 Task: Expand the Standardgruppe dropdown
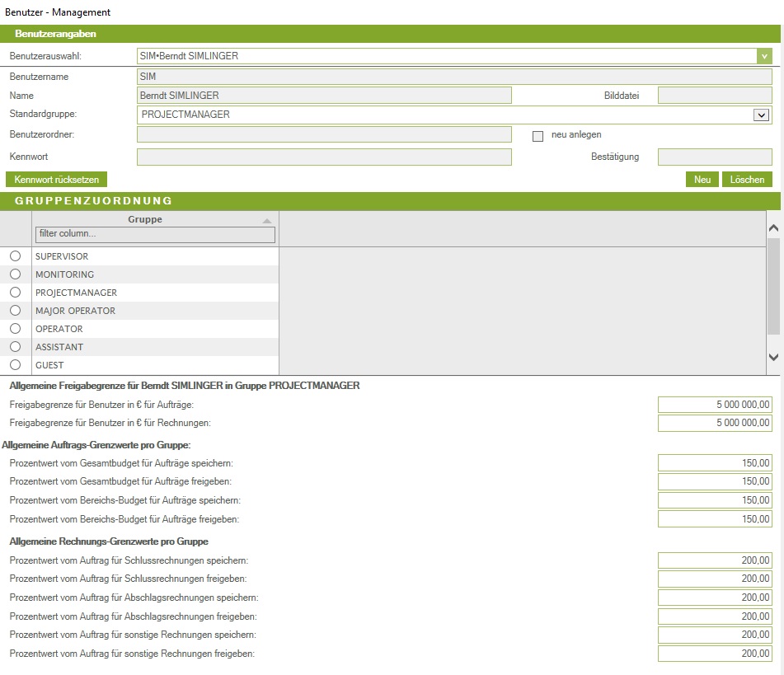point(761,115)
